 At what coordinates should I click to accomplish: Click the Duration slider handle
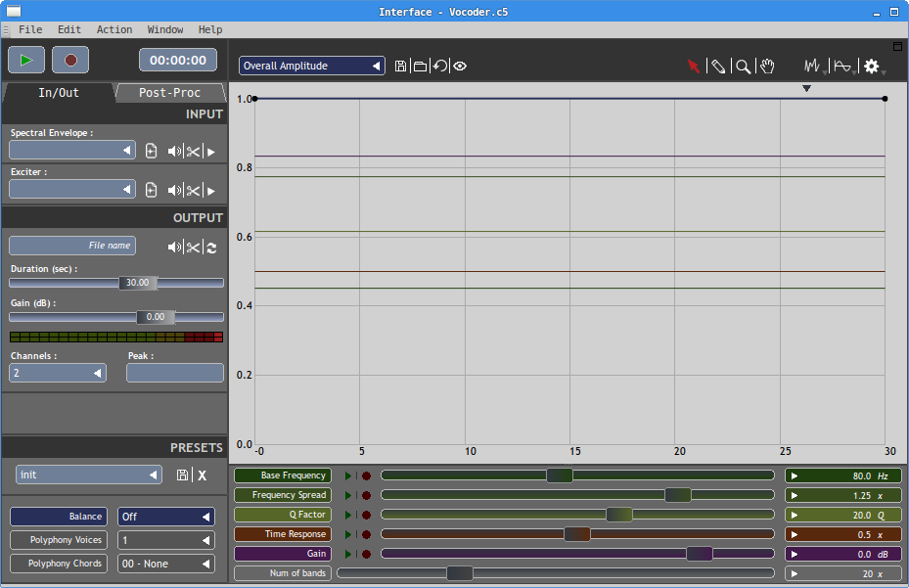pos(138,283)
